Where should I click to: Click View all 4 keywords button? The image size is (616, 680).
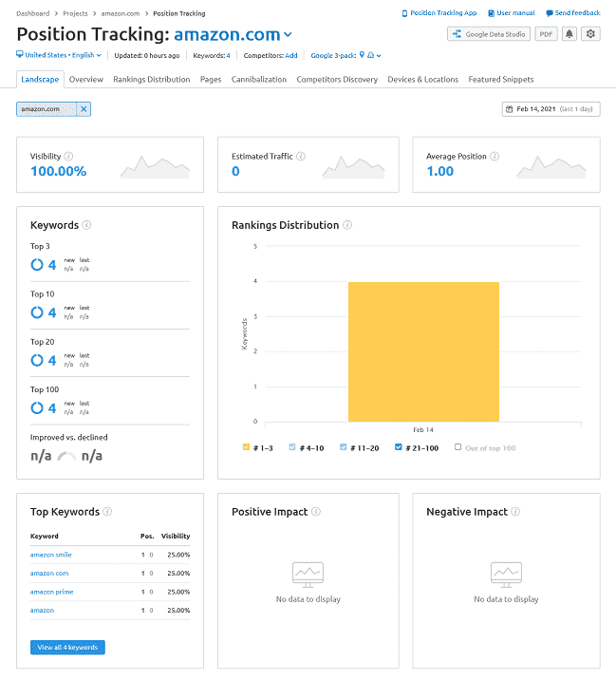(67, 647)
